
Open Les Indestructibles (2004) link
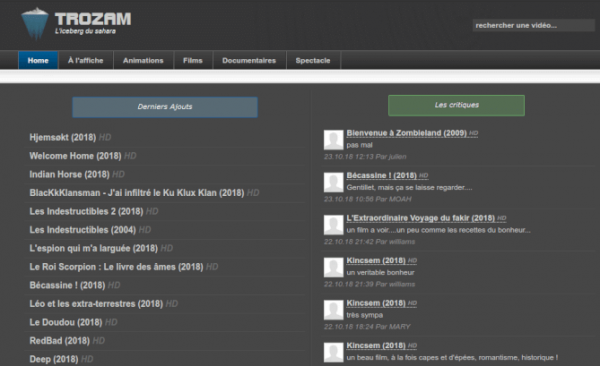pos(83,230)
